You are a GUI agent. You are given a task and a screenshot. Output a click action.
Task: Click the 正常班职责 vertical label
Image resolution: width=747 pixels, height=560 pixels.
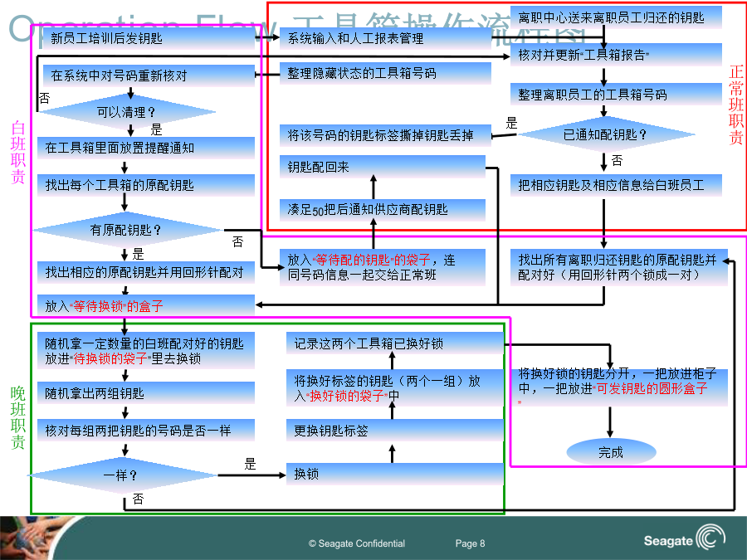tap(736, 105)
